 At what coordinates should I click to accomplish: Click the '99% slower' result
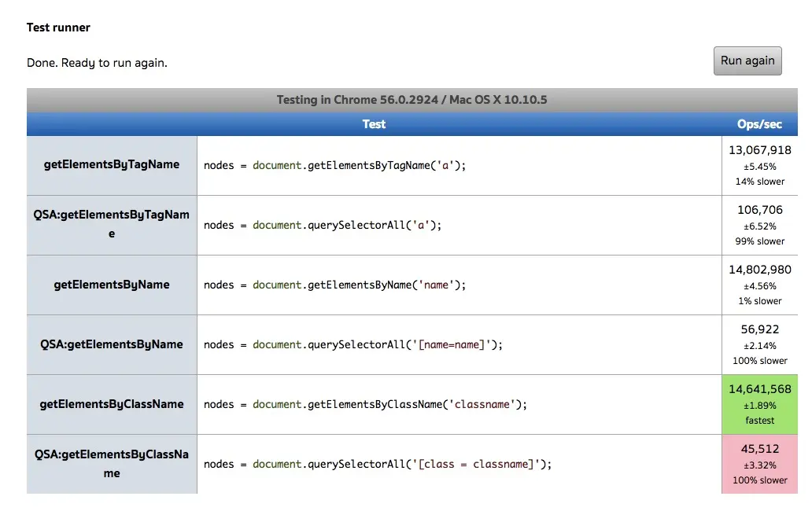tap(760, 241)
